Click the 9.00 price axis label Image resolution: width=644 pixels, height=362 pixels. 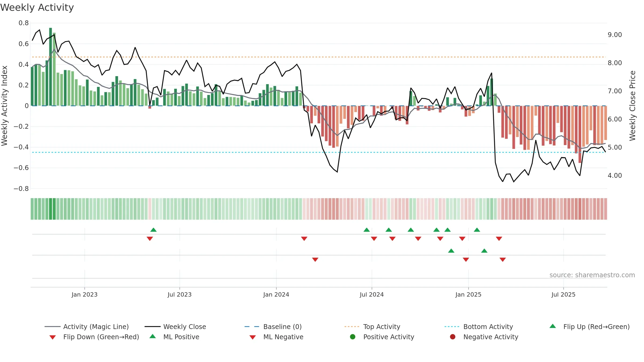[x=615, y=35]
